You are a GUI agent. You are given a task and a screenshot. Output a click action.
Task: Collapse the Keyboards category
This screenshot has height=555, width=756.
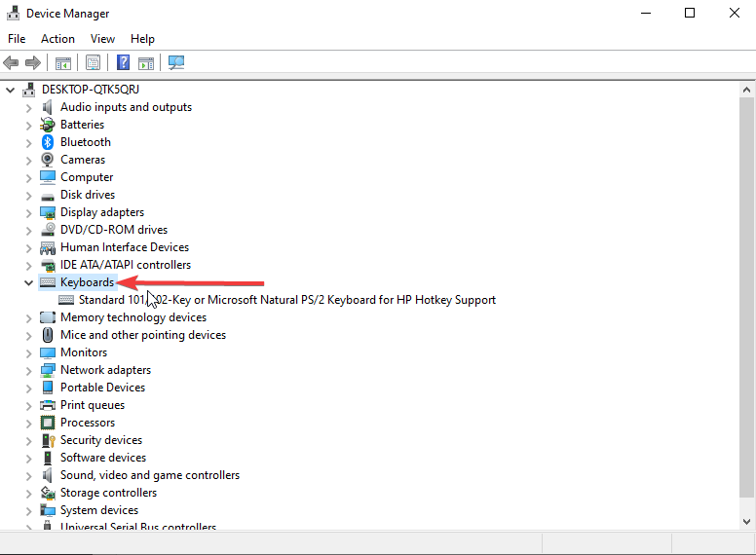(x=28, y=282)
